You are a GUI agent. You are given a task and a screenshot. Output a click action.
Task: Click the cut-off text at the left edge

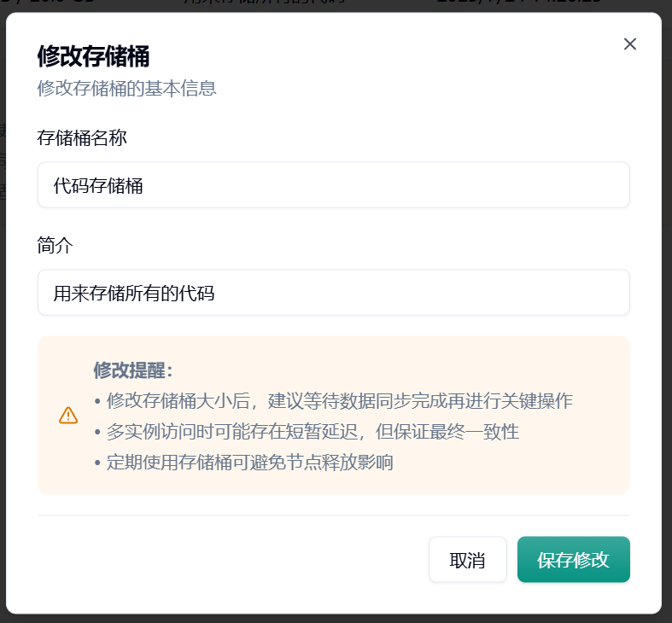3,160
